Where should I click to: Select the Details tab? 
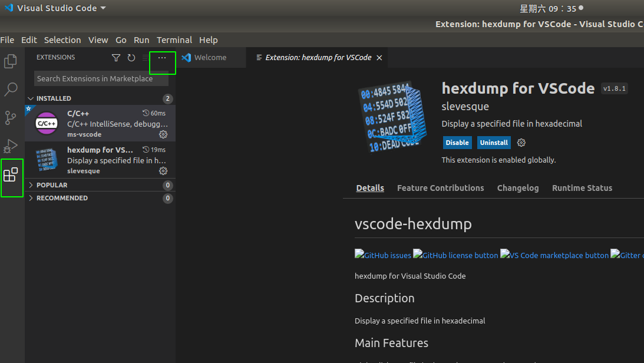[x=370, y=188]
